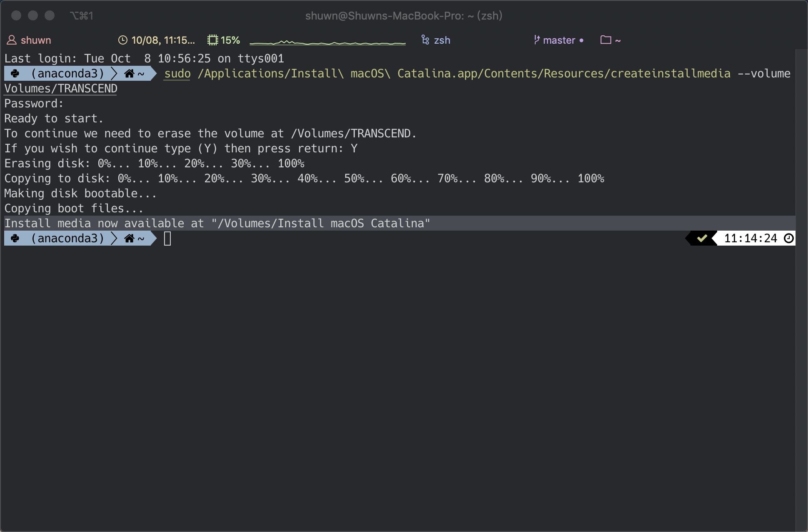Click the CPU usage graph in the status bar
The width and height of the screenshot is (808, 532).
point(328,42)
